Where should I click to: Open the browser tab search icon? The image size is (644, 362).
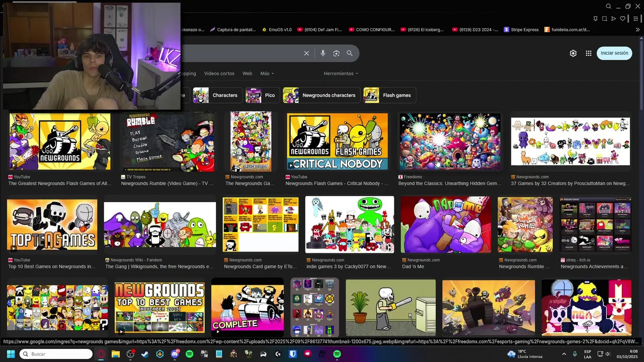click(608, 7)
